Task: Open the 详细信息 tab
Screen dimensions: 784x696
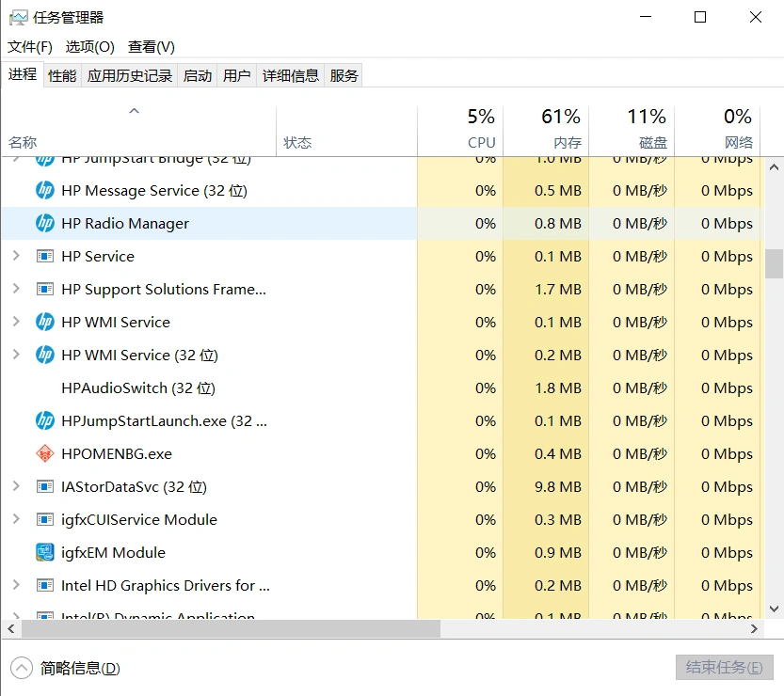Action: (290, 76)
